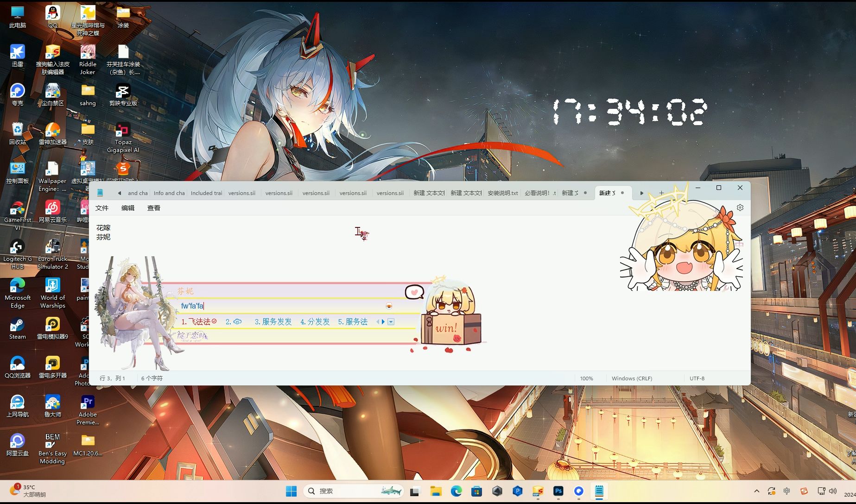Open QQ浏览器 desktop shortcut
The image size is (856, 504).
point(18,367)
